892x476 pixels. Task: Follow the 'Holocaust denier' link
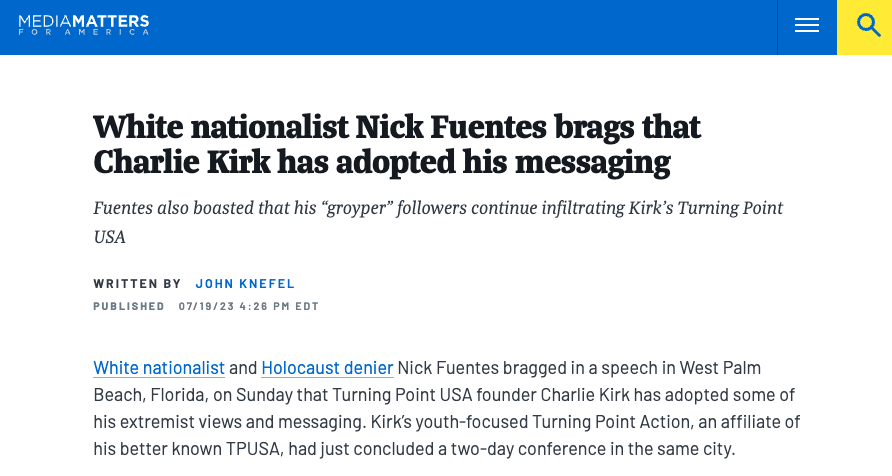[x=327, y=368]
